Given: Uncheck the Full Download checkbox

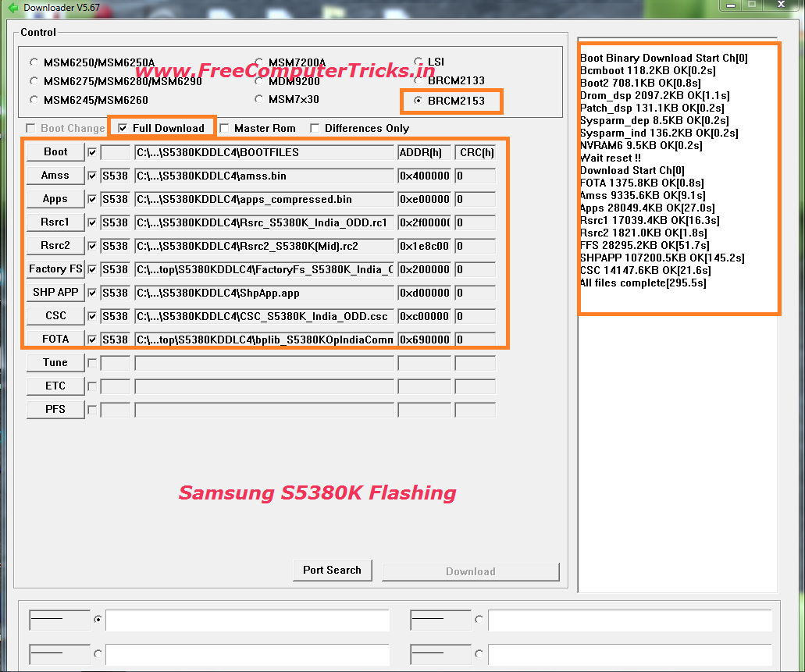Looking at the screenshot, I should tap(123, 128).
